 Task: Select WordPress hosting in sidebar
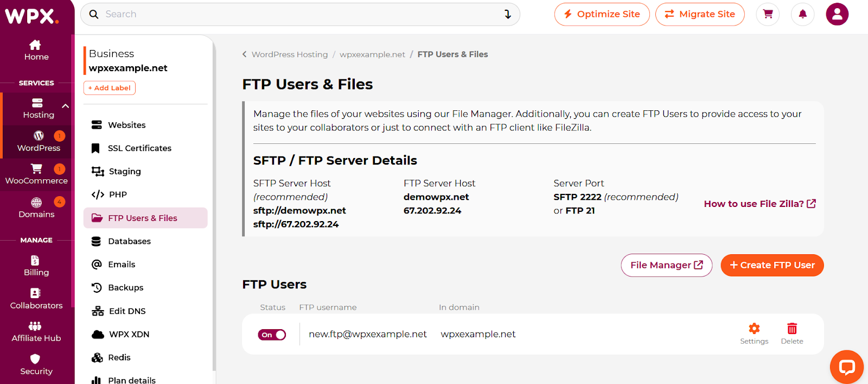(39, 142)
